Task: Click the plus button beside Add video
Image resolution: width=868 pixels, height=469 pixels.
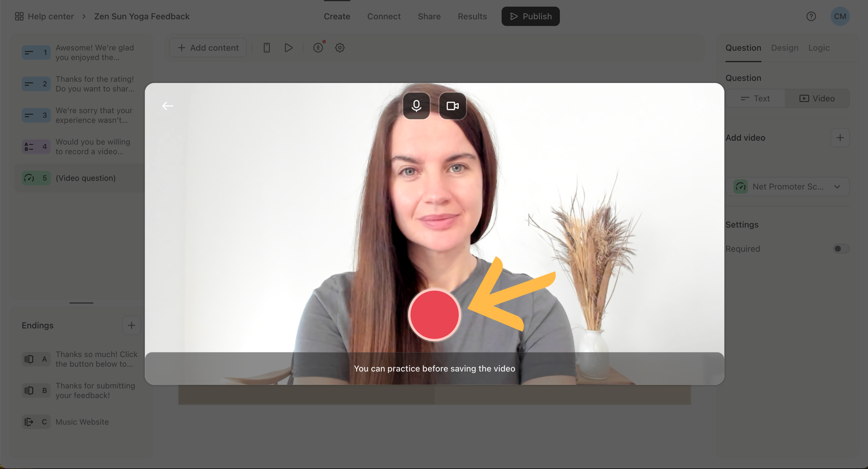Action: 840,137
